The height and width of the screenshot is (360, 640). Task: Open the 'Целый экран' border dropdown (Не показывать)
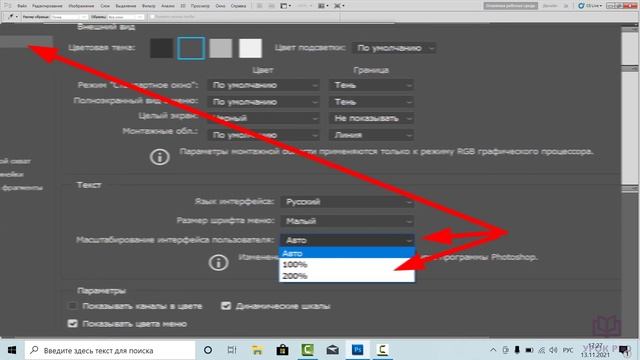click(371, 118)
